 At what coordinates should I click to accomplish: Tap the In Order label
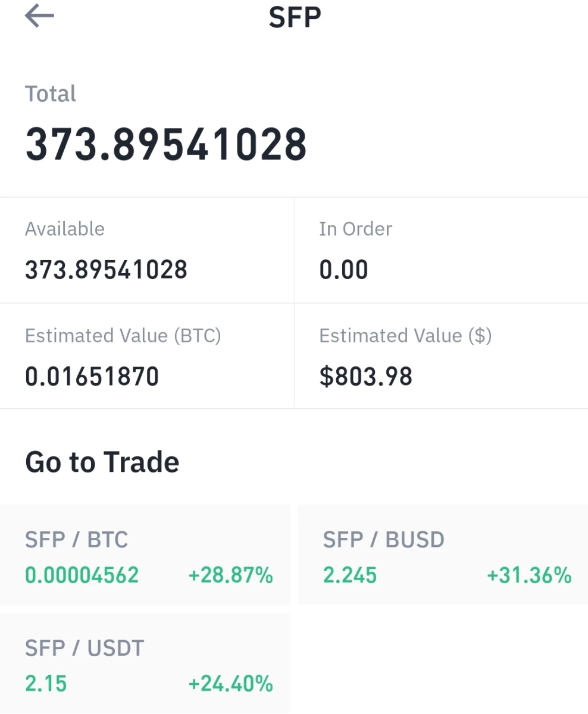pos(355,229)
